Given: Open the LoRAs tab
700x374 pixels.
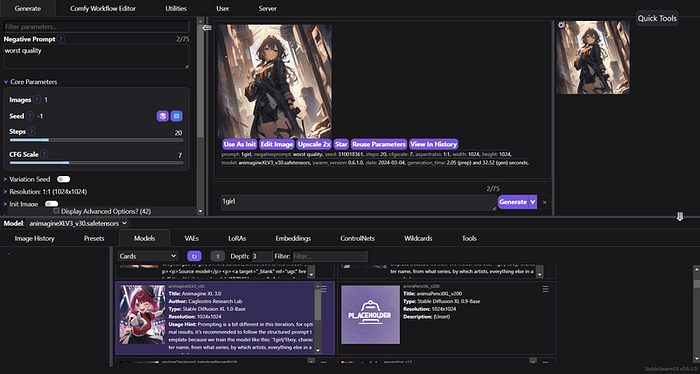Looking at the screenshot, I should 237,238.
